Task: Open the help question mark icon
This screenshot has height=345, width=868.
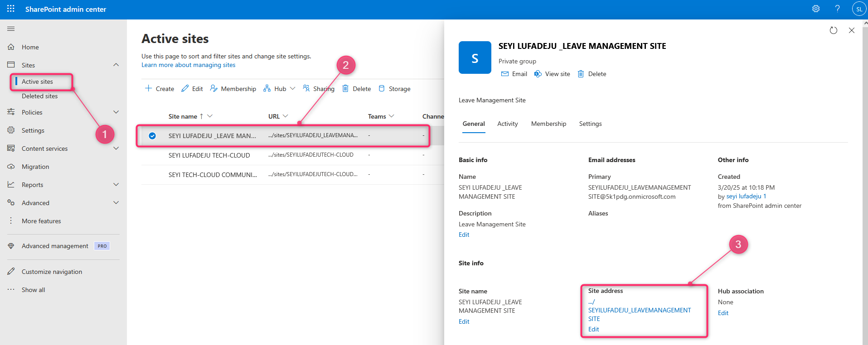Action: [x=837, y=9]
